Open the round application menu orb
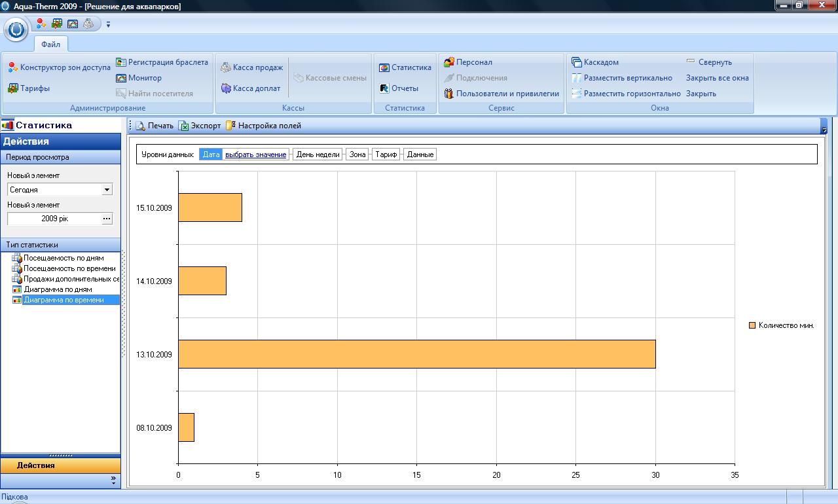Screen dimensions: 838x504 tap(16, 29)
